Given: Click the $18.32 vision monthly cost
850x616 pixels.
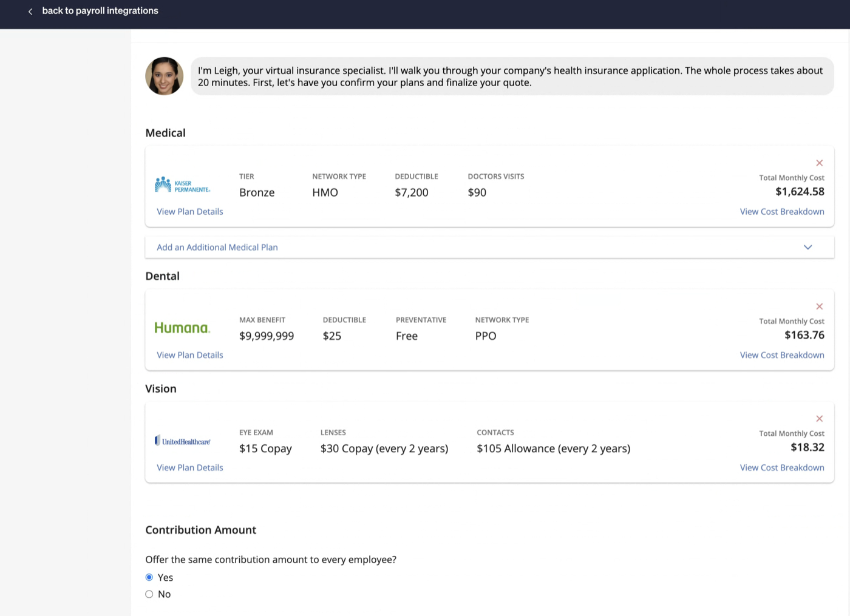Looking at the screenshot, I should pos(807,447).
